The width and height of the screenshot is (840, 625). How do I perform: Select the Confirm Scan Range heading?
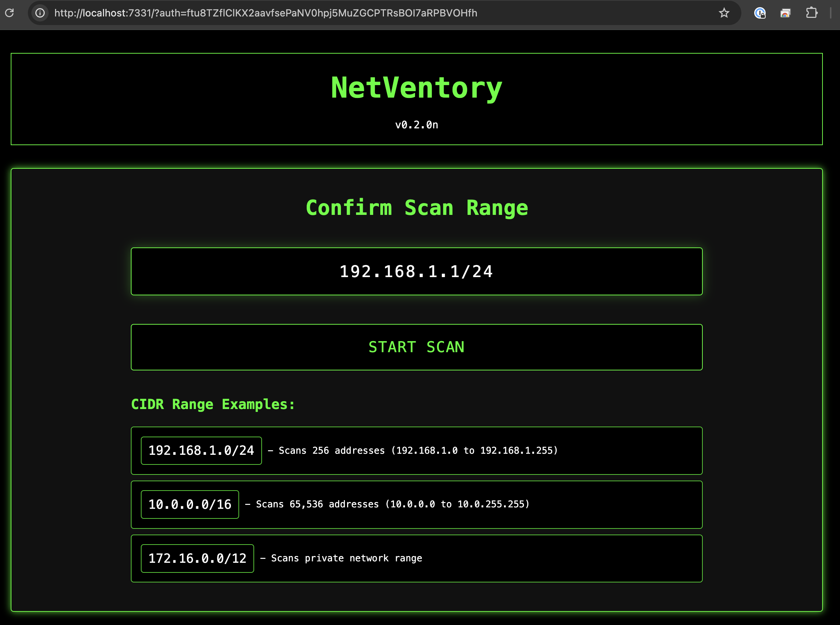click(x=416, y=208)
